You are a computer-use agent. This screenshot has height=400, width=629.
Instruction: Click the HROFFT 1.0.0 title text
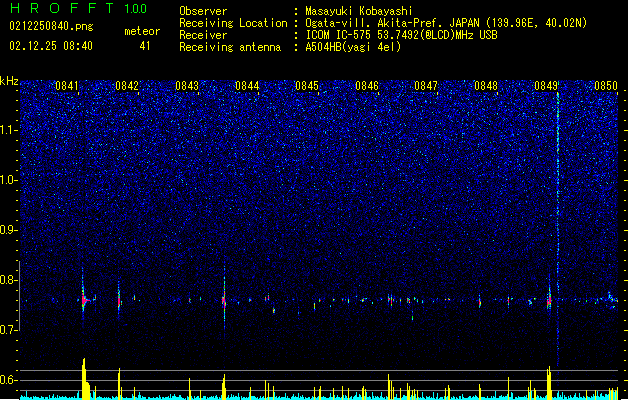click(x=79, y=8)
